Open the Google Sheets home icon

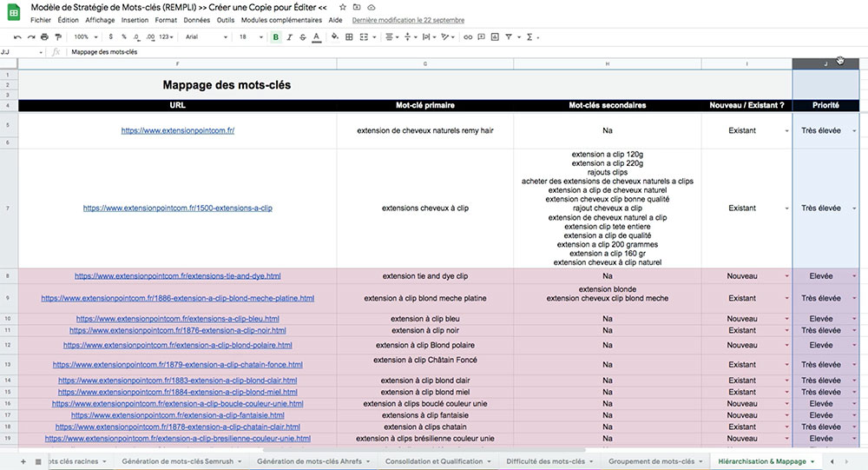[13, 12]
